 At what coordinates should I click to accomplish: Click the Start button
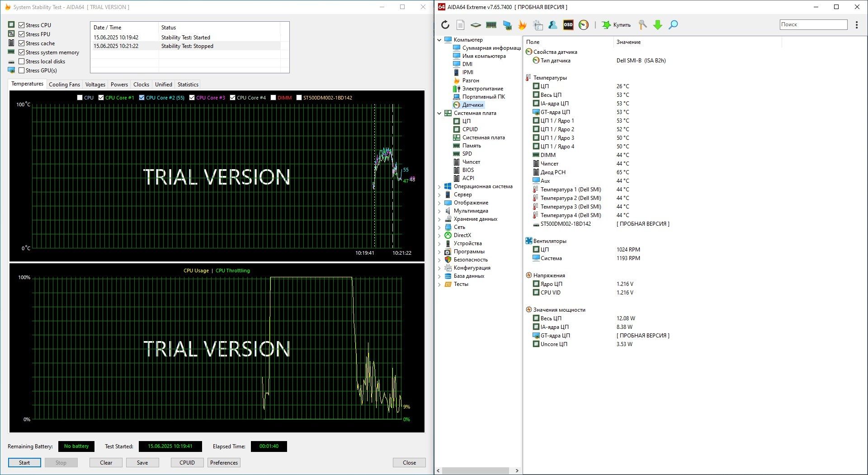coord(24,462)
